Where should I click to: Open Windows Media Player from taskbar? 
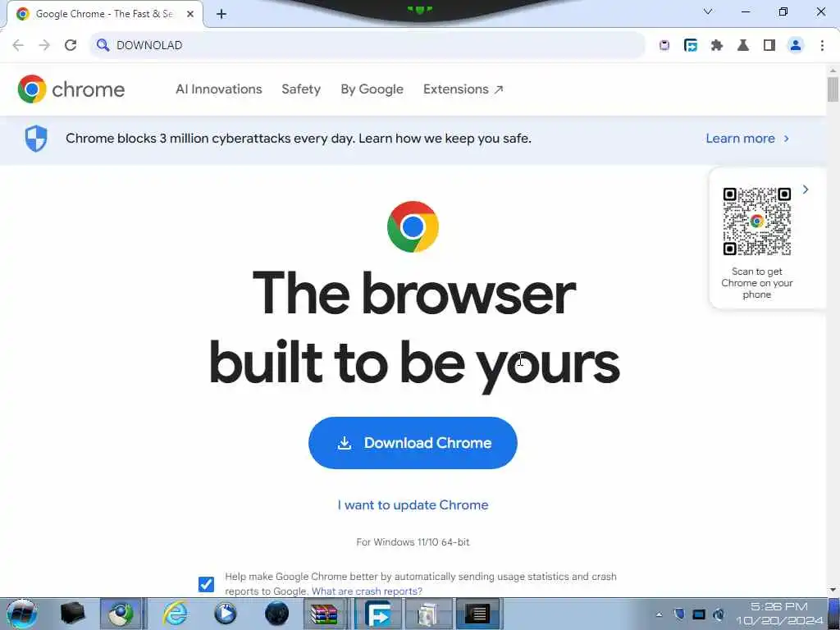coord(226,614)
